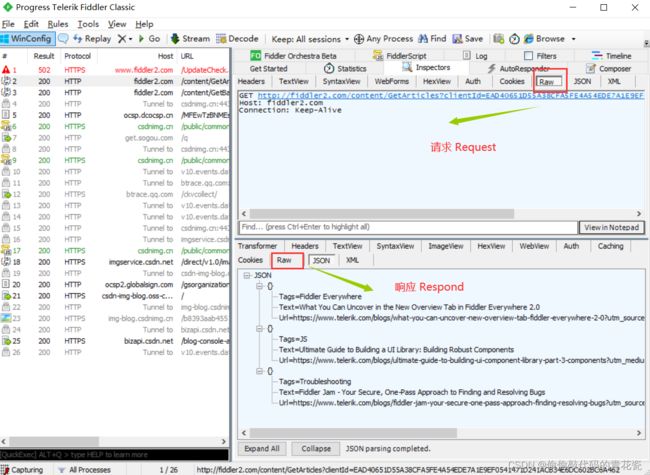The image size is (650, 475).
Task: Click the timer clock icon
Action: (514, 39)
